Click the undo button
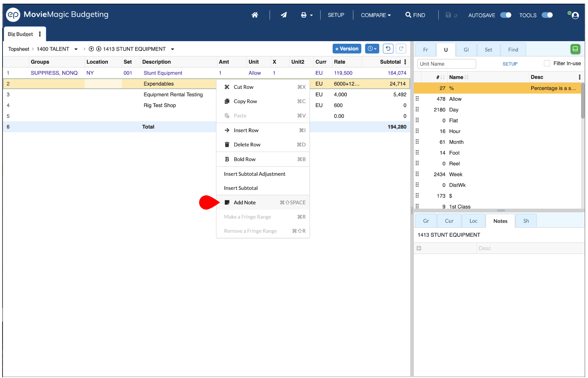Viewport: 588px width, 378px height. click(388, 49)
